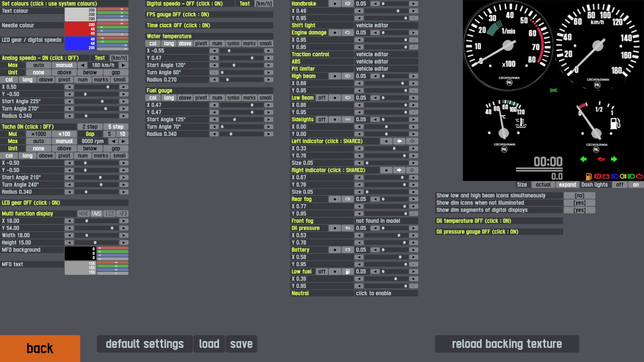Select the Handbrake warning symbol icon

(x=347, y=4)
